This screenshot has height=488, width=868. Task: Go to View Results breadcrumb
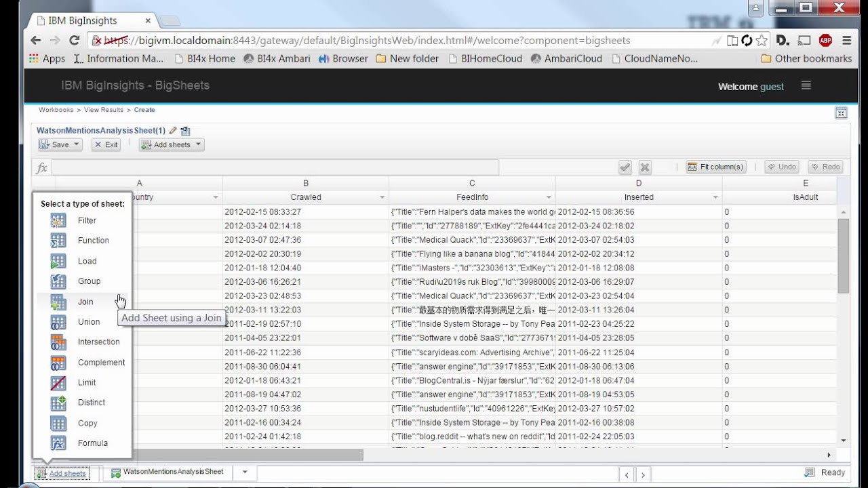(104, 110)
